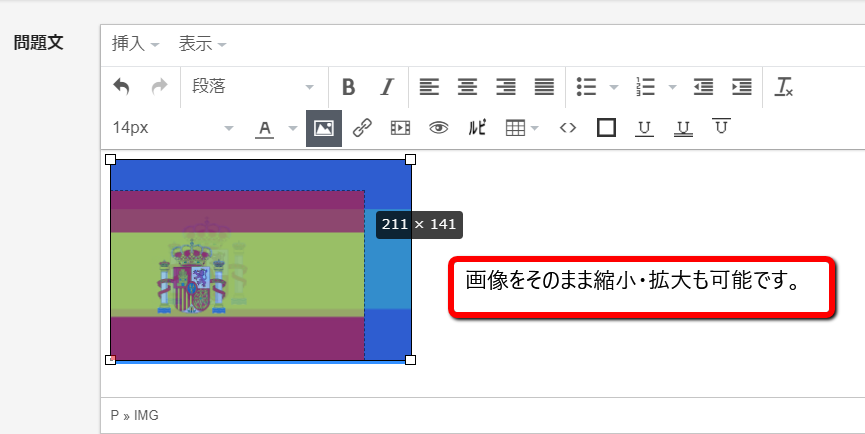Toggle bold formatting
The height and width of the screenshot is (434, 865).
[348, 87]
